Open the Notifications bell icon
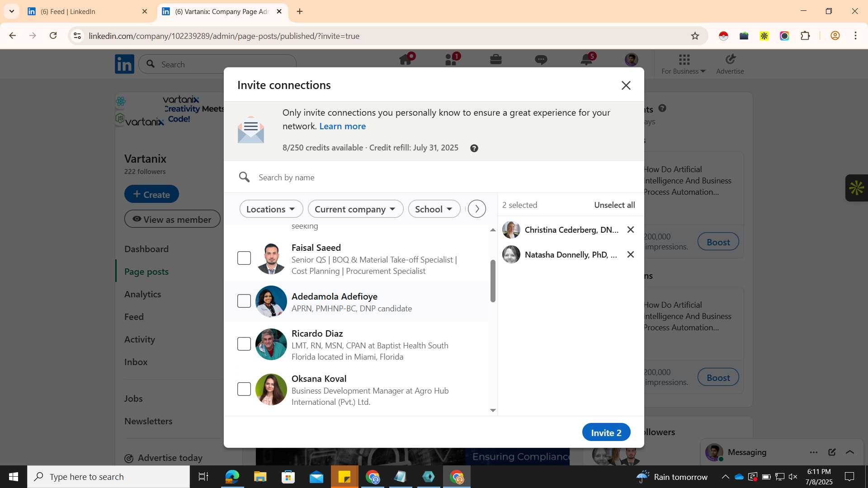 point(587,60)
